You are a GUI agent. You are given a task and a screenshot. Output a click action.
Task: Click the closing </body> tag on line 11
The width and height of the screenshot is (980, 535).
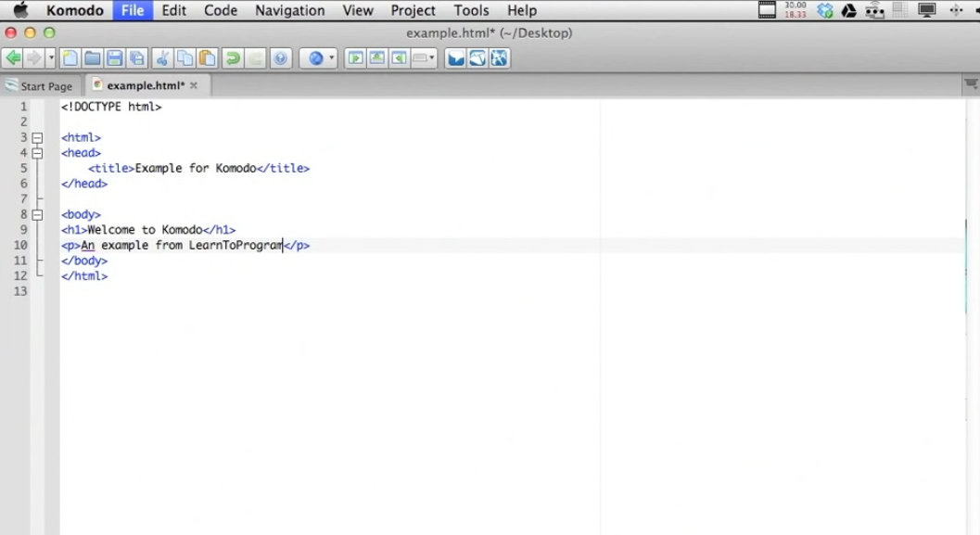(84, 261)
